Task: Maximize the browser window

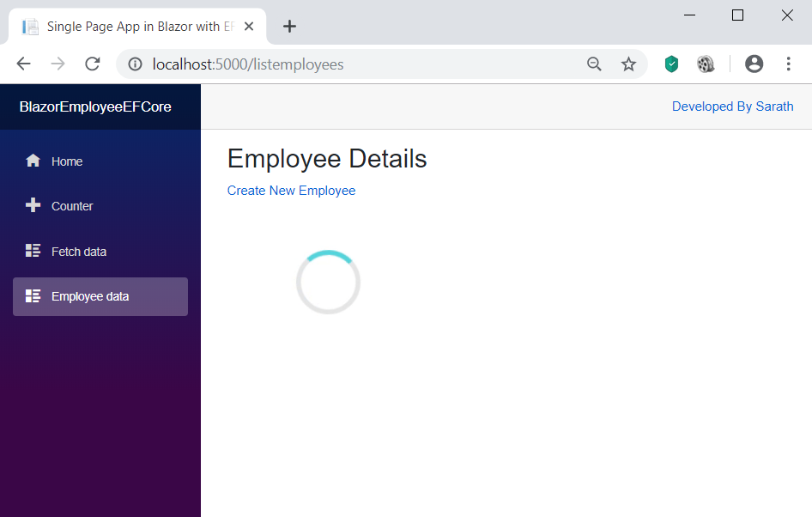Action: click(x=737, y=15)
